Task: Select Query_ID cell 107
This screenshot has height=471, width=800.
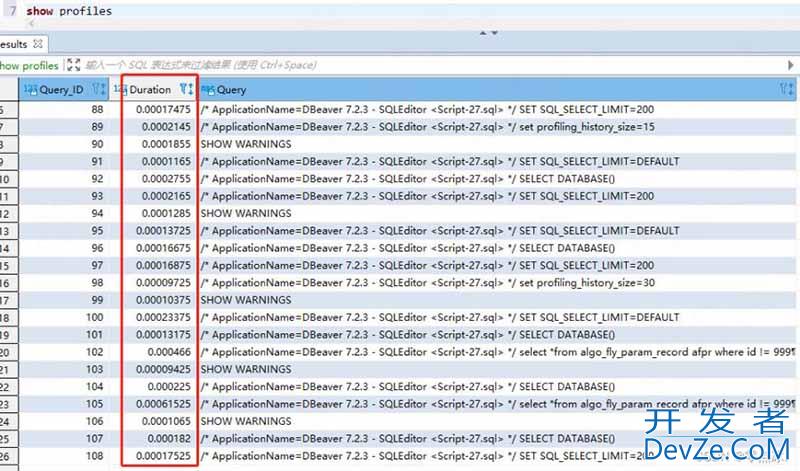Action: click(x=64, y=439)
